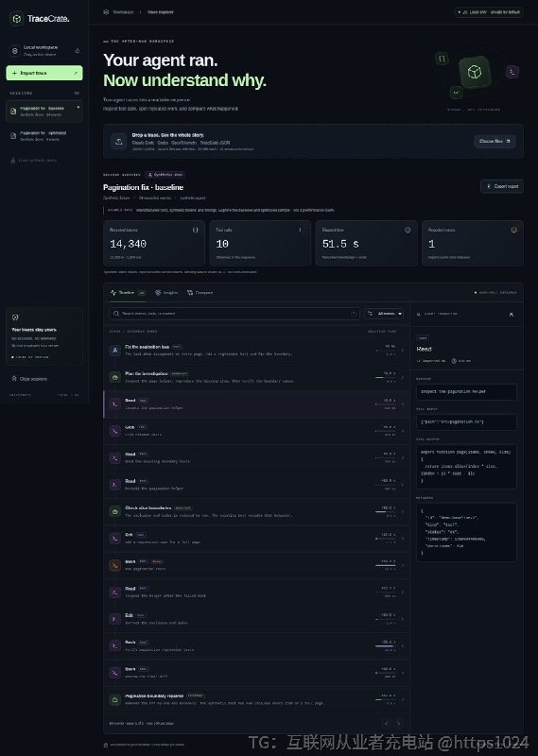Click the warning icon on the repeated errors card
Image resolution: width=538 pixels, height=756 pixels.
click(x=513, y=230)
